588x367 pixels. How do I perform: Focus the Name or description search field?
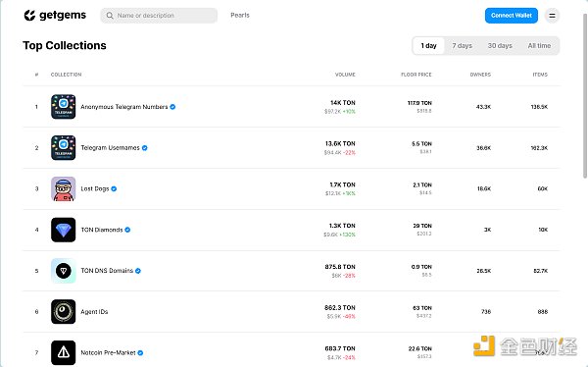point(159,16)
